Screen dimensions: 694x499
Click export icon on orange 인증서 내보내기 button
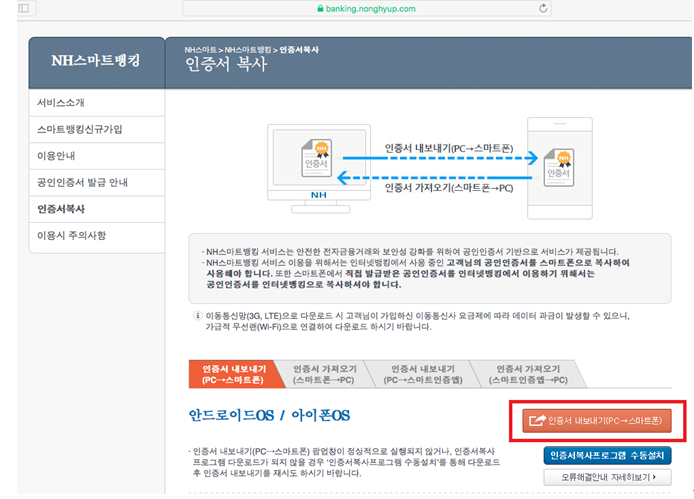[537, 420]
